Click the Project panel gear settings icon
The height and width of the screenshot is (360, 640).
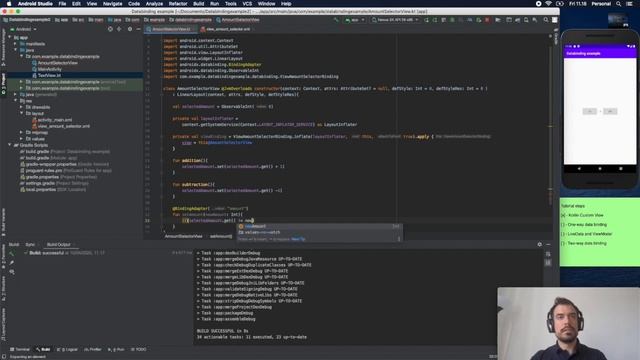130,29
